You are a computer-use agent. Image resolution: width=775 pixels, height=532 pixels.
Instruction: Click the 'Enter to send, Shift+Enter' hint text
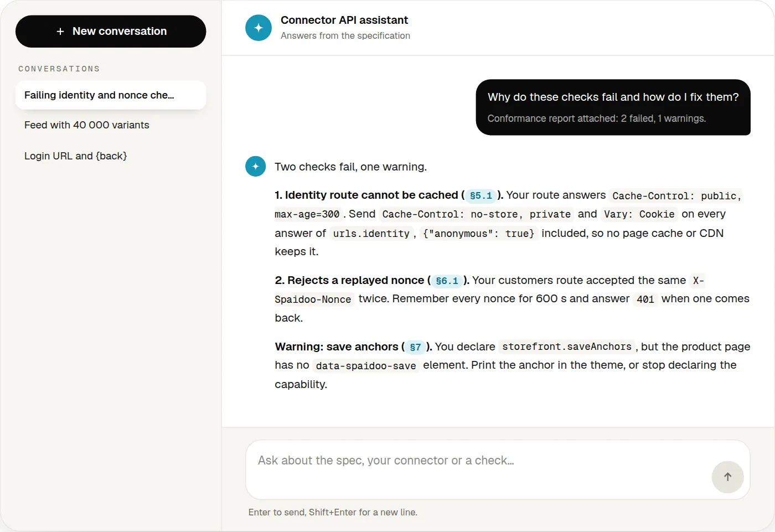pyautogui.click(x=333, y=513)
